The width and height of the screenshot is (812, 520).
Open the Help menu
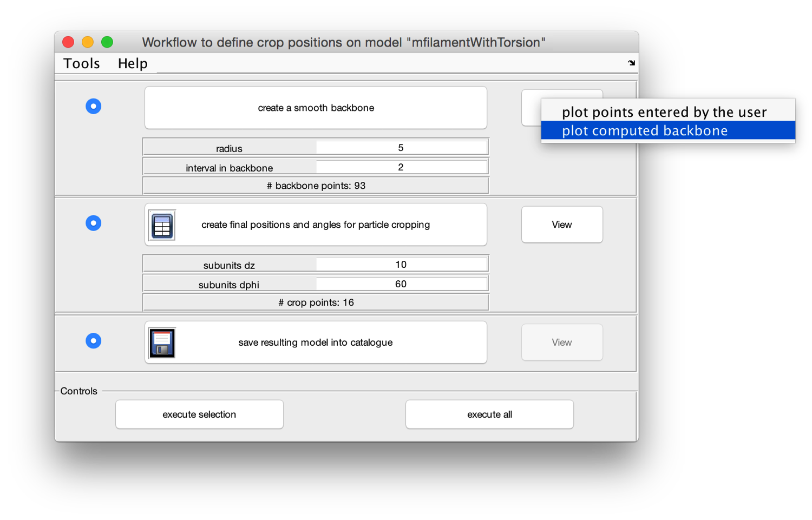coord(133,63)
